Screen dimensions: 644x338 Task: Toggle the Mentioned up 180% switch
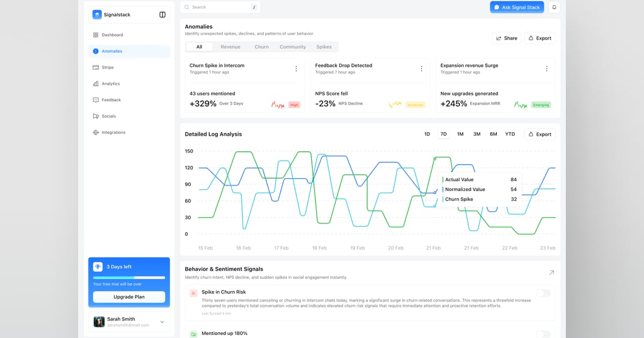tap(543, 334)
